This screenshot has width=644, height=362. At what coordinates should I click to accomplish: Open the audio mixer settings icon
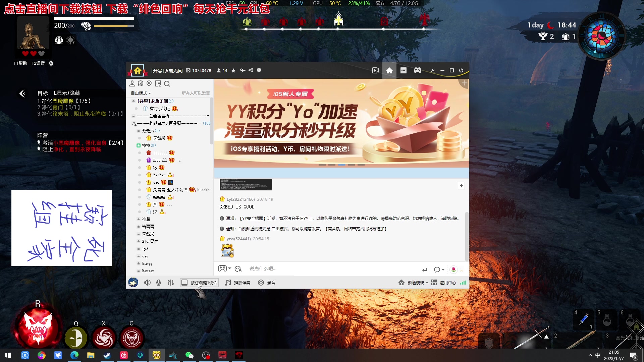(x=171, y=283)
